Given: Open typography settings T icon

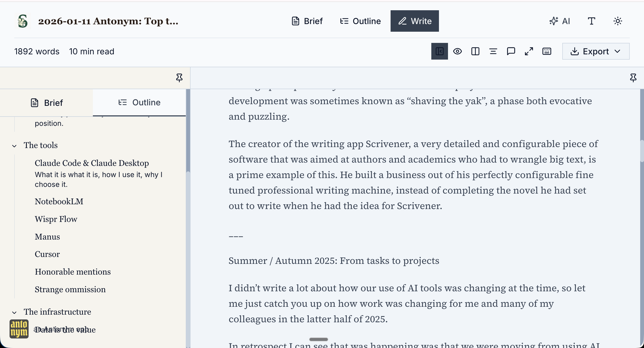Looking at the screenshot, I should point(591,21).
